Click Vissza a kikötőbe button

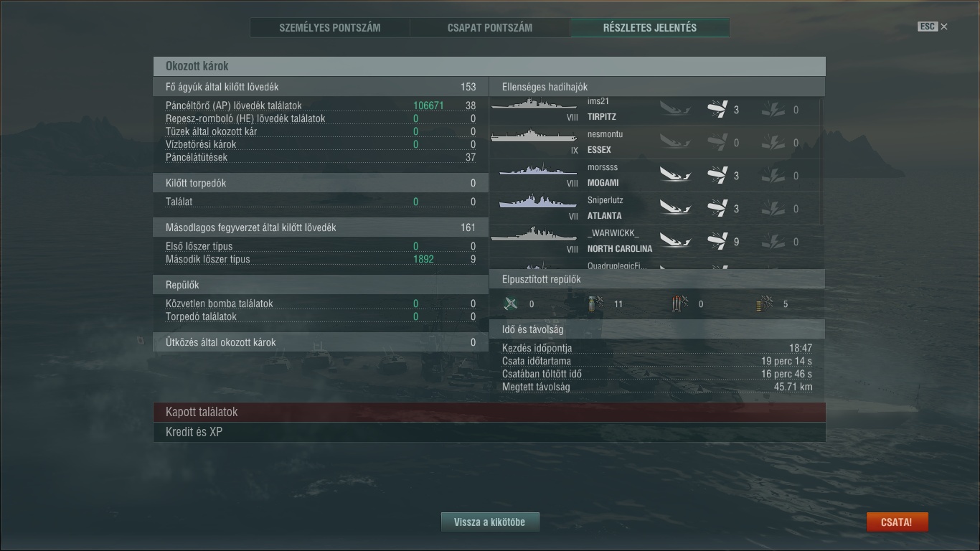tap(489, 522)
